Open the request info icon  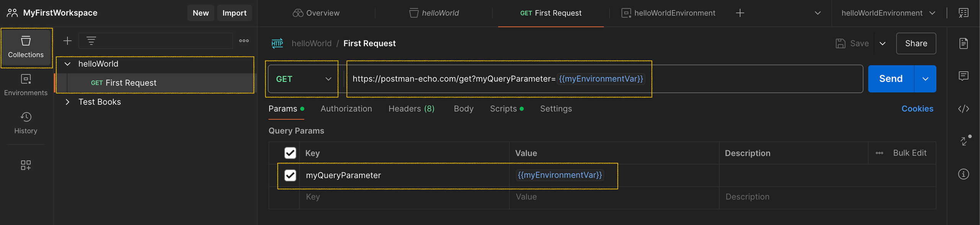point(963,174)
